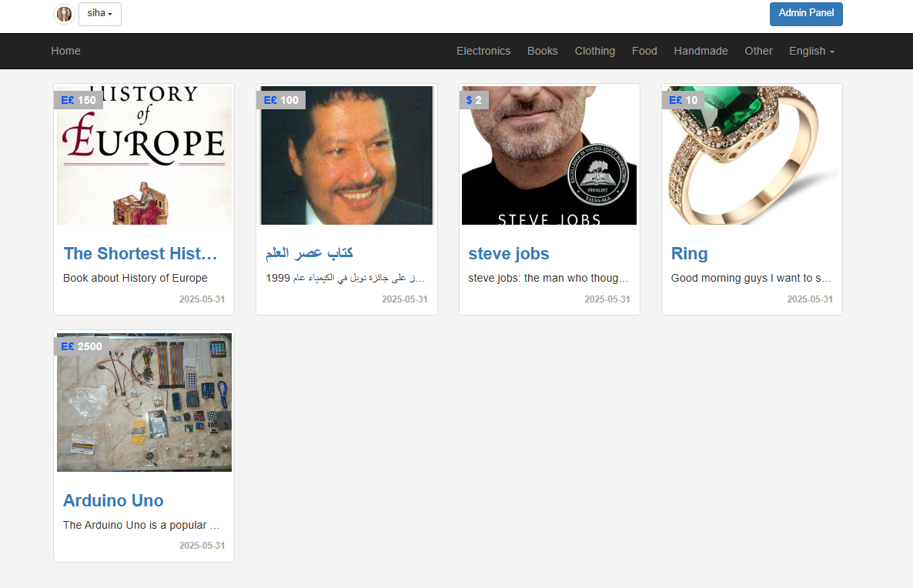Click the date on the Ring card
The height and width of the screenshot is (588, 913).
point(810,299)
